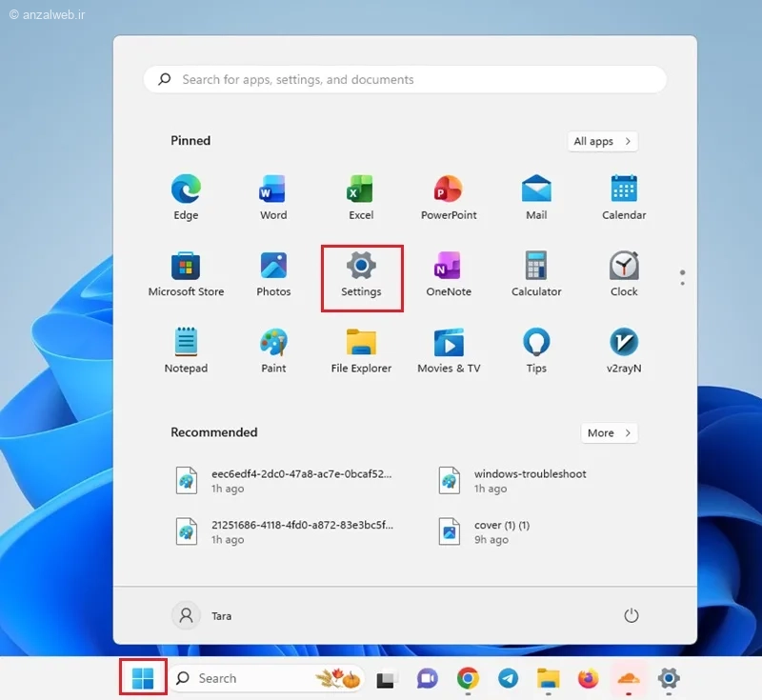
Task: Open the Edge browser from pinned apps
Action: pyautogui.click(x=186, y=197)
